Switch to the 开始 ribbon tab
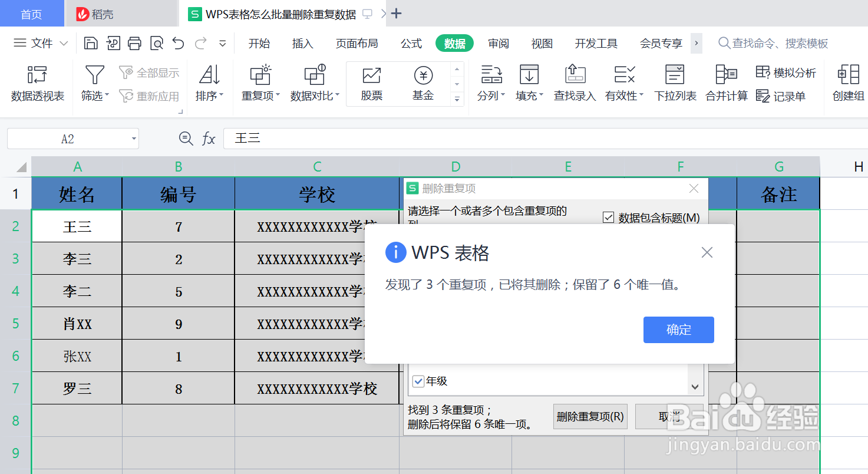 click(x=259, y=43)
